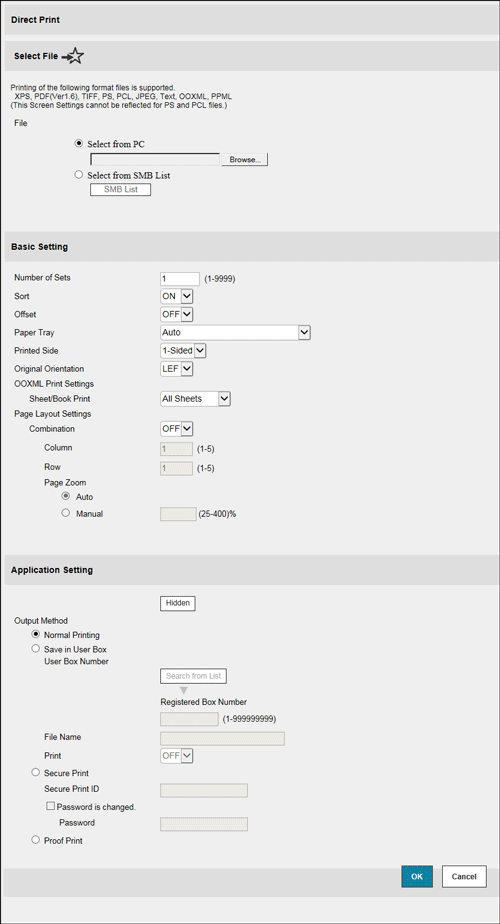Screen dimensions: 500x924
Task: Click the Basic Setting section header
Action: coord(250,247)
